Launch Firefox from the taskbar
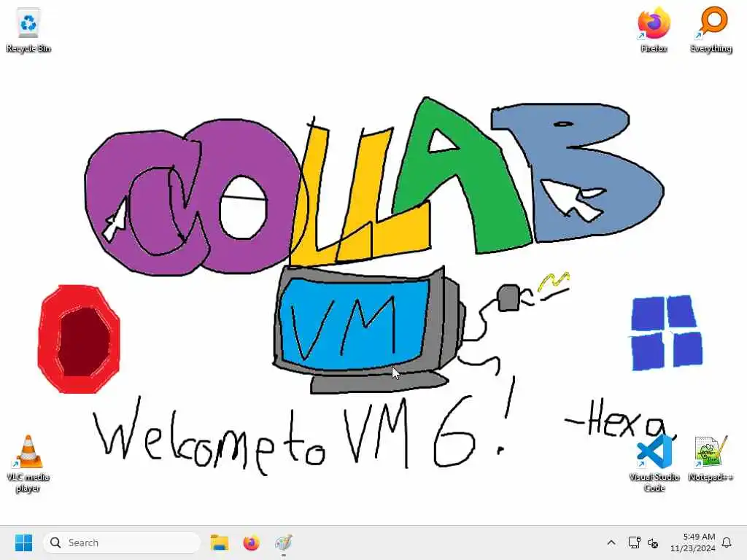Image resolution: width=747 pixels, height=560 pixels. point(251,542)
